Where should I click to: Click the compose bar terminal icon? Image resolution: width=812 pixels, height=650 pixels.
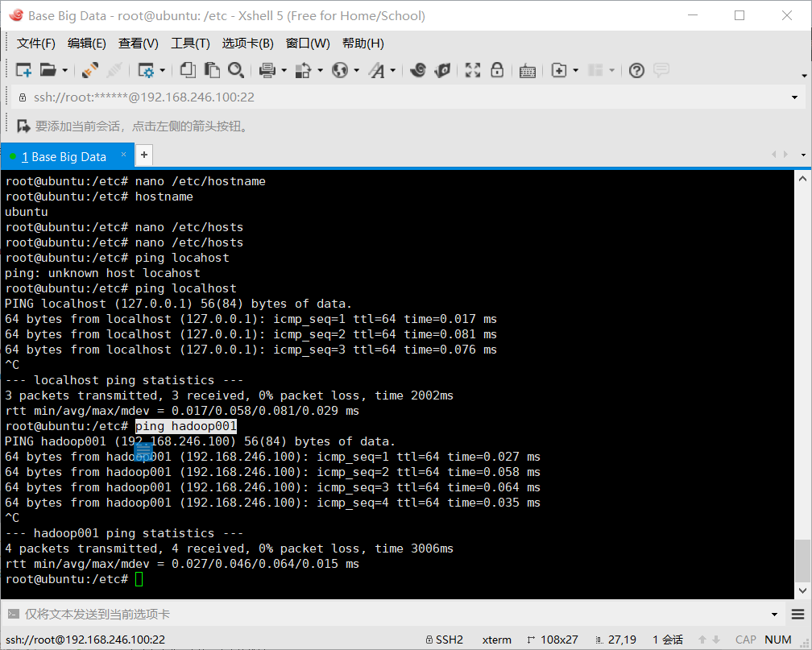pos(14,615)
